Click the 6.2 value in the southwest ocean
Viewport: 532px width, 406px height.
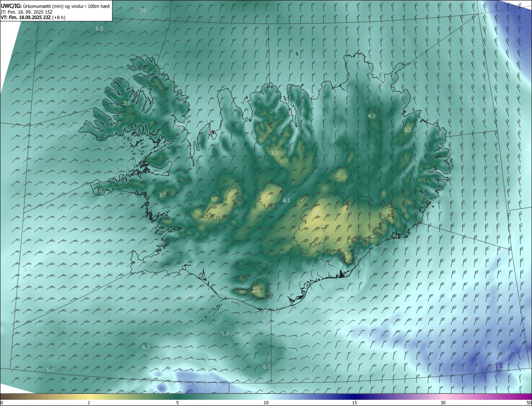(146, 347)
